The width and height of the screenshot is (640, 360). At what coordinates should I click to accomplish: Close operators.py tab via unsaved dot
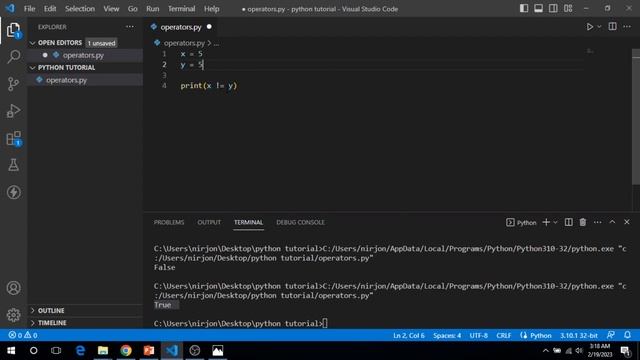[x=209, y=27]
